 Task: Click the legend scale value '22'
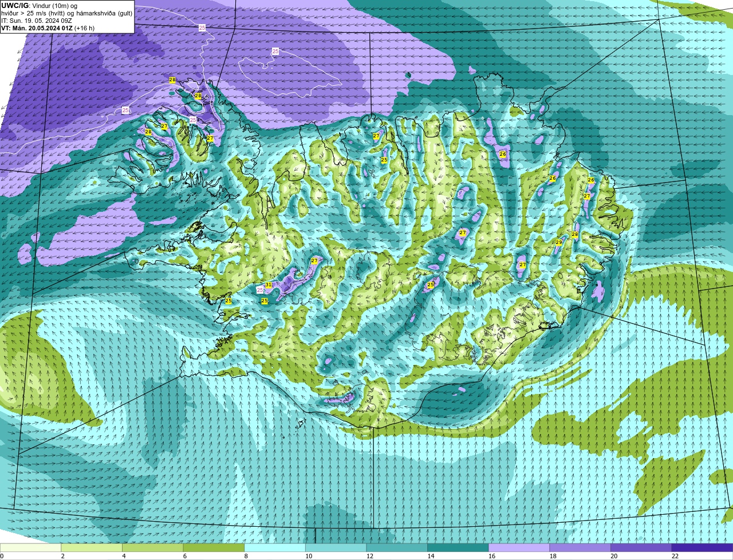click(675, 556)
